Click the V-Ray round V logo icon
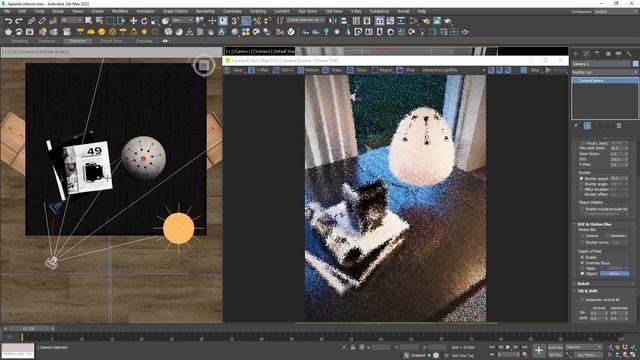This screenshot has height=360, width=640. tap(291, 31)
